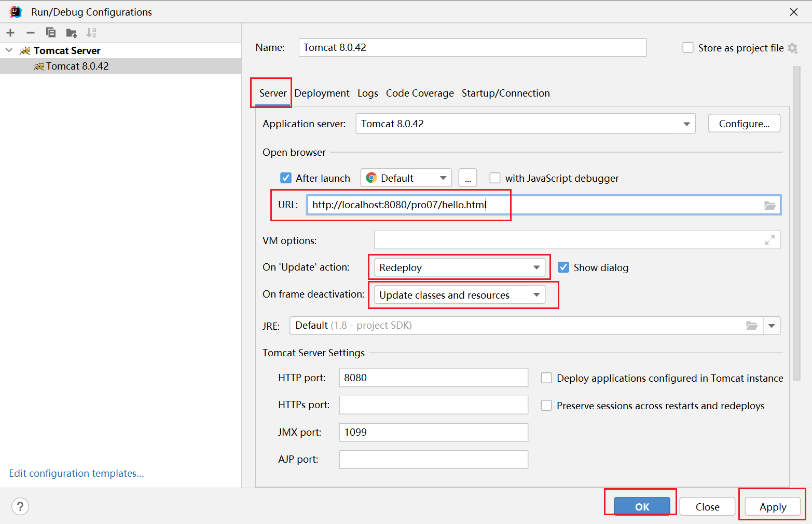Open the Default browser dropdown
Screen dimensions: 812x524
coord(406,178)
